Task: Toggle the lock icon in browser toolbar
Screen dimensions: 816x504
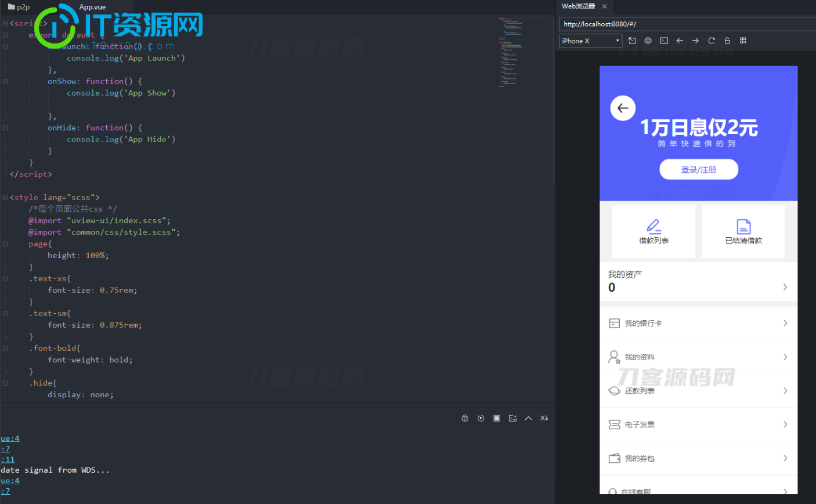Action: (727, 41)
